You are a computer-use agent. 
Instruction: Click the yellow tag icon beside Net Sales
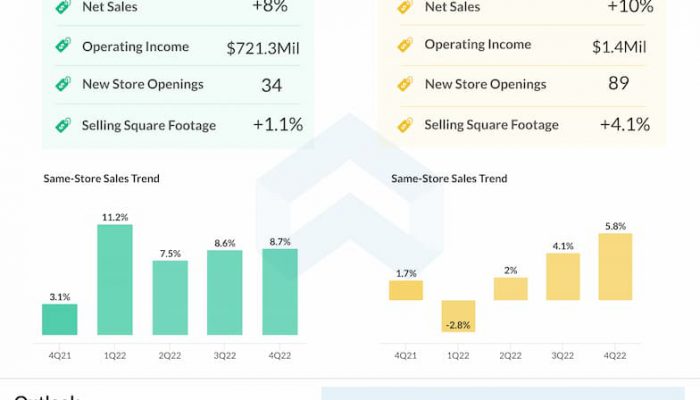[405, 7]
